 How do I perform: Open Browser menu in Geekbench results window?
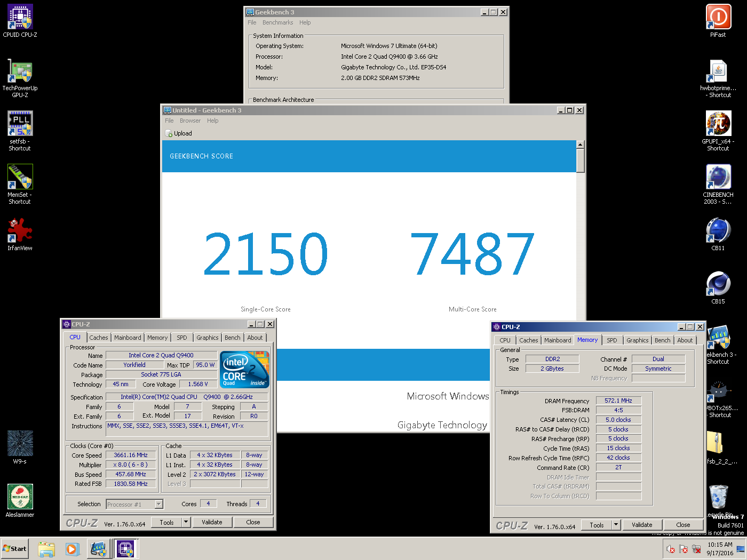(190, 121)
